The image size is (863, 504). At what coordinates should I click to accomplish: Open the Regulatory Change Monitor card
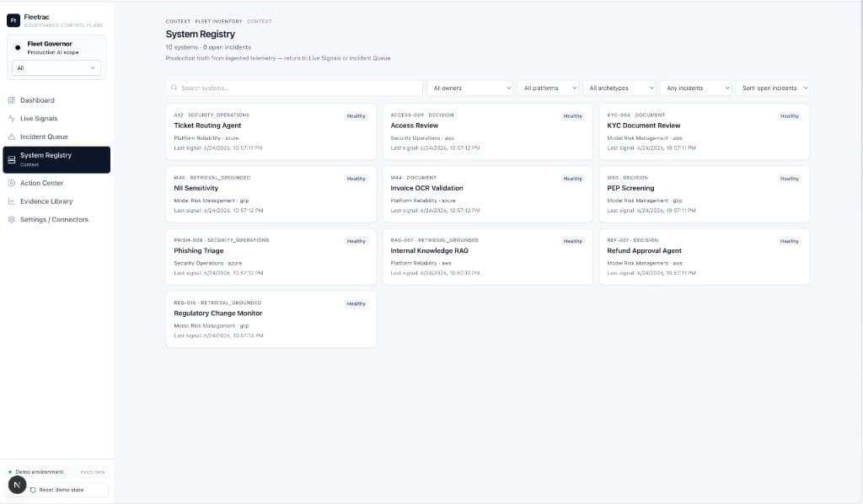click(x=271, y=319)
